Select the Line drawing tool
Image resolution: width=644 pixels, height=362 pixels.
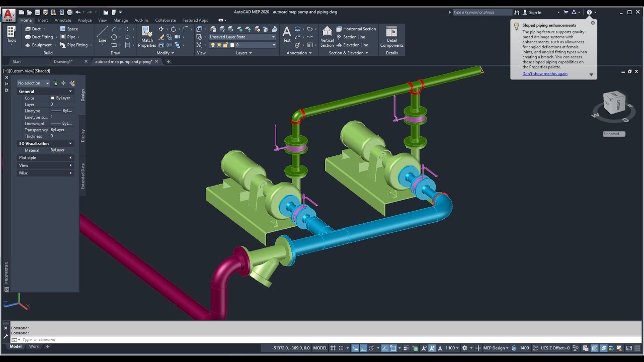102,35
